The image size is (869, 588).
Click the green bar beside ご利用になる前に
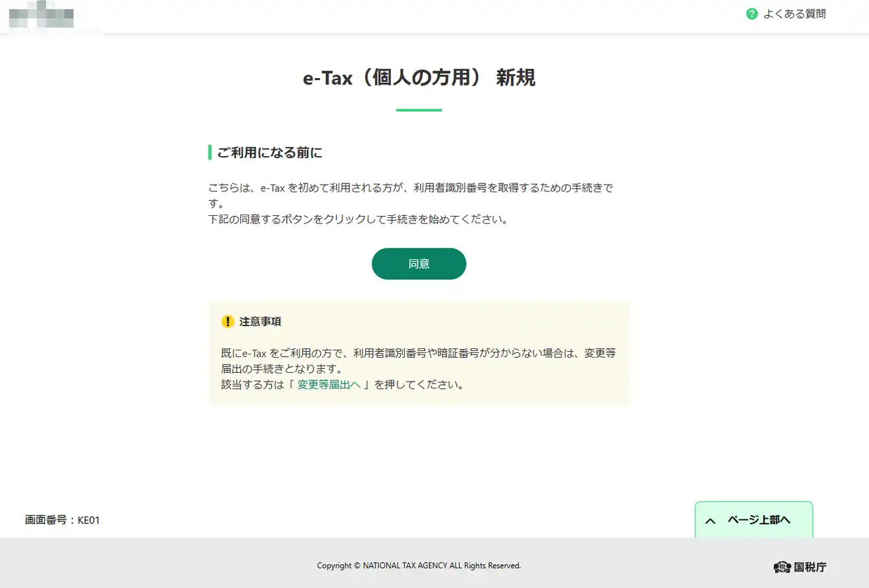pyautogui.click(x=210, y=152)
